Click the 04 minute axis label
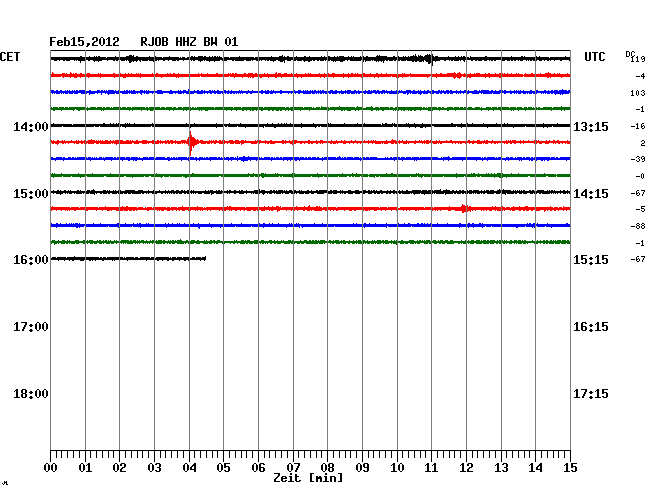 tap(189, 468)
